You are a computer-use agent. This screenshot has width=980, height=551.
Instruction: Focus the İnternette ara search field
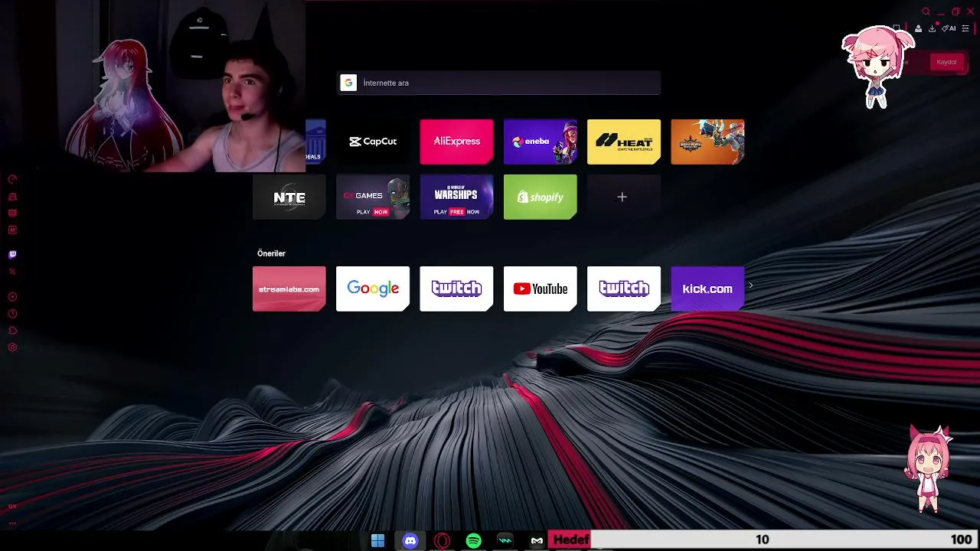[x=498, y=83]
